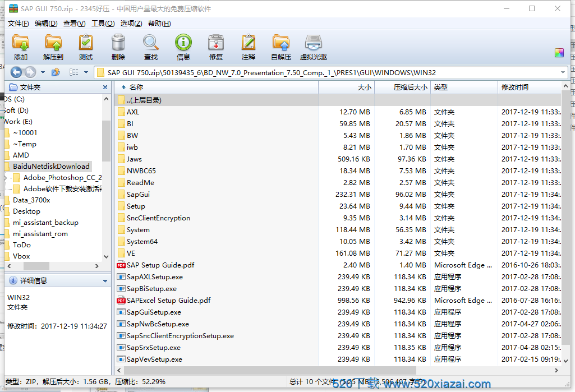The width and height of the screenshot is (575, 392).
Task: Click the 查找 (Find) magnifier icon
Action: coord(151,43)
